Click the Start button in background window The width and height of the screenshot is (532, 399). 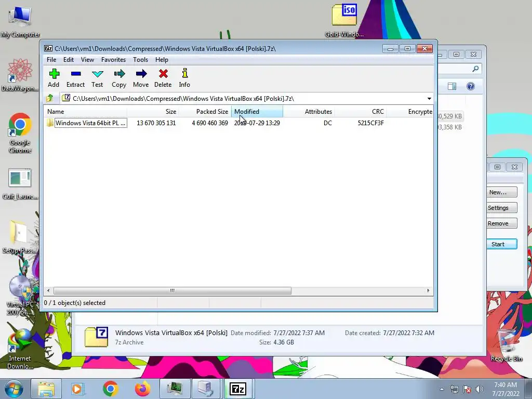click(x=502, y=244)
